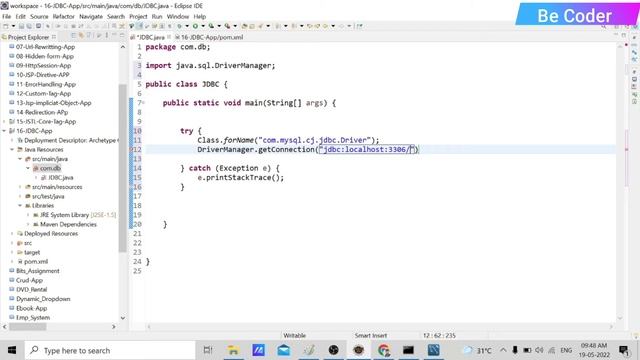Maximize the Project Explorer view

122,36
